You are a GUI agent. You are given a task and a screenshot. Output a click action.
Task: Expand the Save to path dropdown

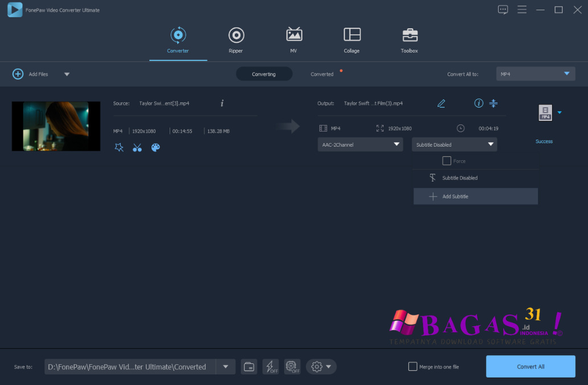[226, 367]
